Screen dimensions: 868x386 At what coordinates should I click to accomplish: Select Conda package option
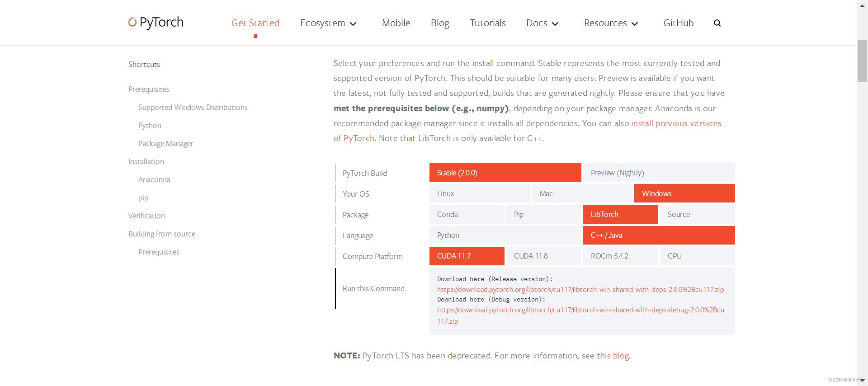[467, 214]
